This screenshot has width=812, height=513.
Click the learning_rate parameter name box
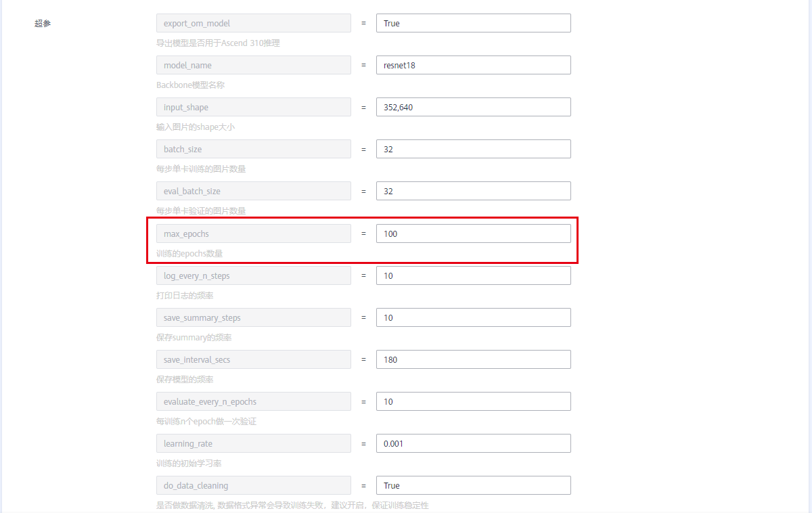253,443
